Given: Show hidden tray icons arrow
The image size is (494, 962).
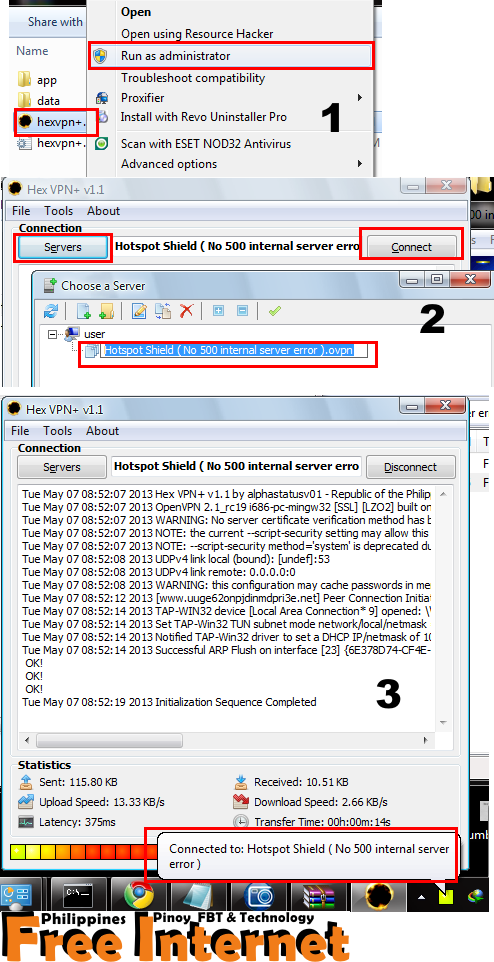Looking at the screenshot, I should coord(422,896).
